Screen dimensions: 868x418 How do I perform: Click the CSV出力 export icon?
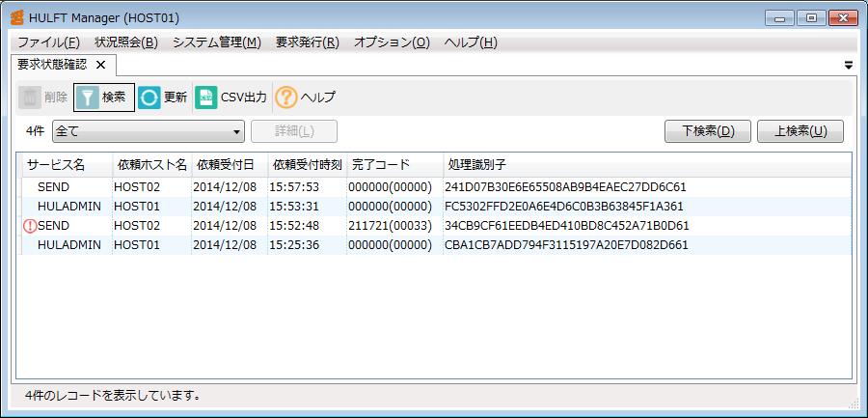pos(206,98)
